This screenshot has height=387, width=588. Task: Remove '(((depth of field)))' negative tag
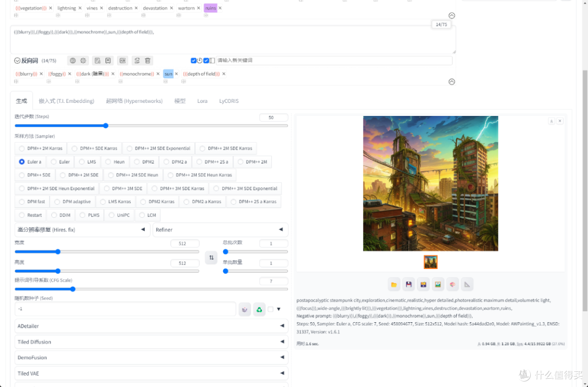click(x=224, y=74)
